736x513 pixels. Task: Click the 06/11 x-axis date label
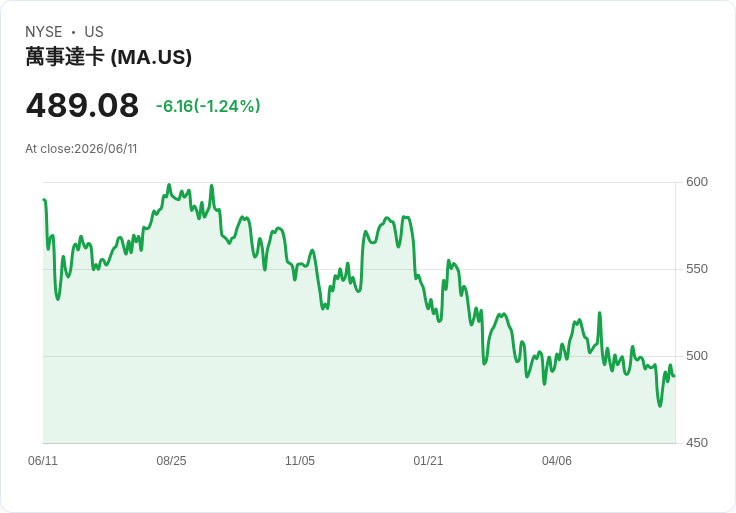(x=43, y=460)
